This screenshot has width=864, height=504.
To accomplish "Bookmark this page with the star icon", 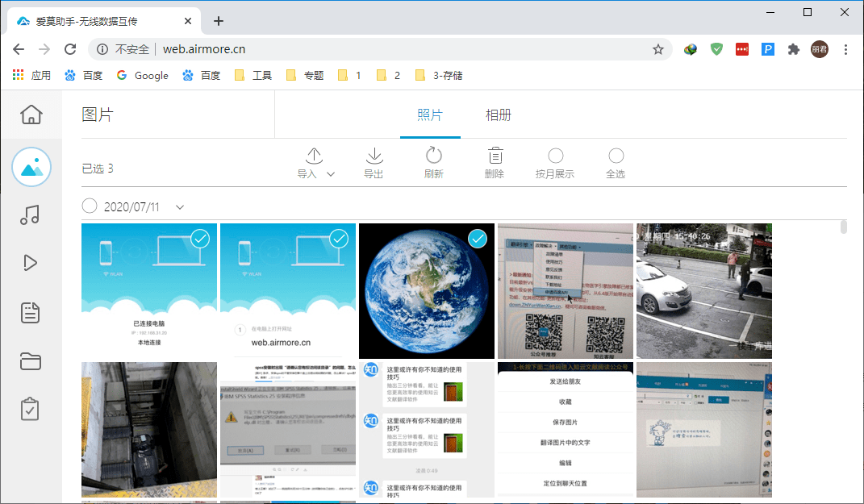I will [658, 49].
